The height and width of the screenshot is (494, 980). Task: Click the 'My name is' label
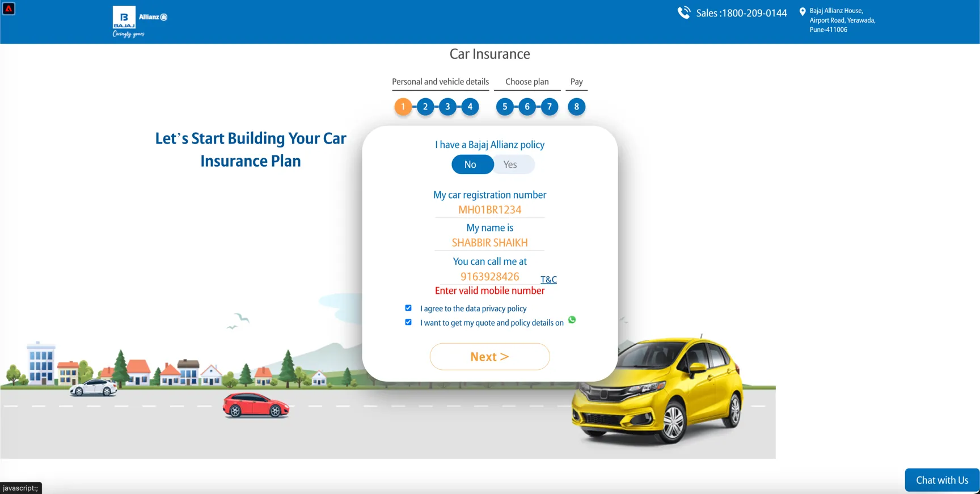pyautogui.click(x=490, y=228)
